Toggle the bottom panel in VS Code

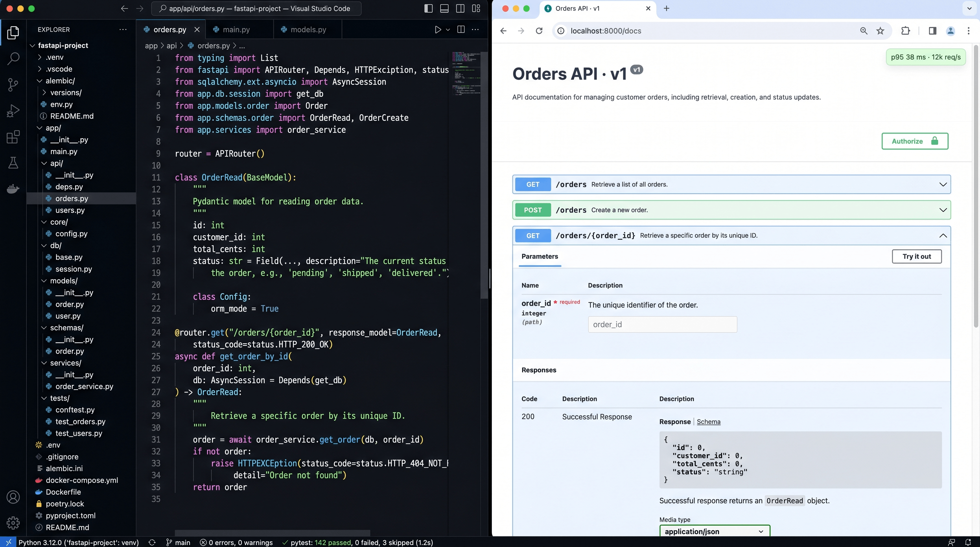pos(444,8)
